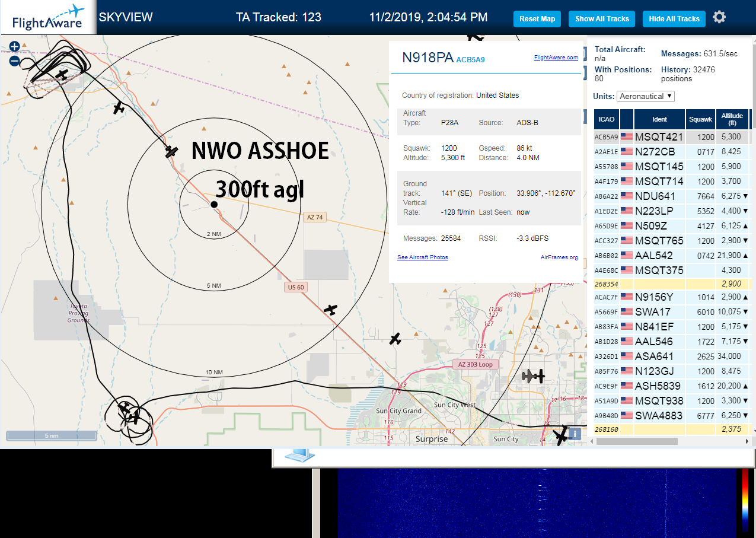Click the ACB5A9 hex code link
Image resolution: width=756 pixels, height=538 pixels.
470,59
